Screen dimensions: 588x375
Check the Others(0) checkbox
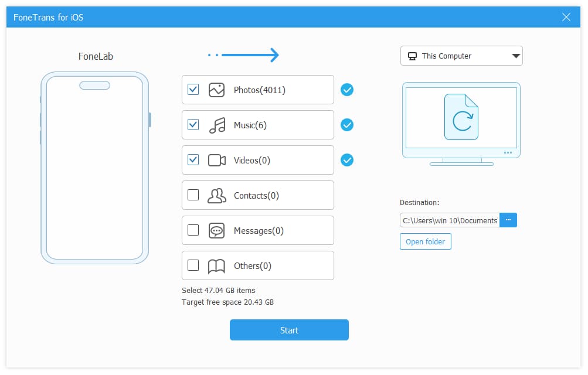pos(193,265)
